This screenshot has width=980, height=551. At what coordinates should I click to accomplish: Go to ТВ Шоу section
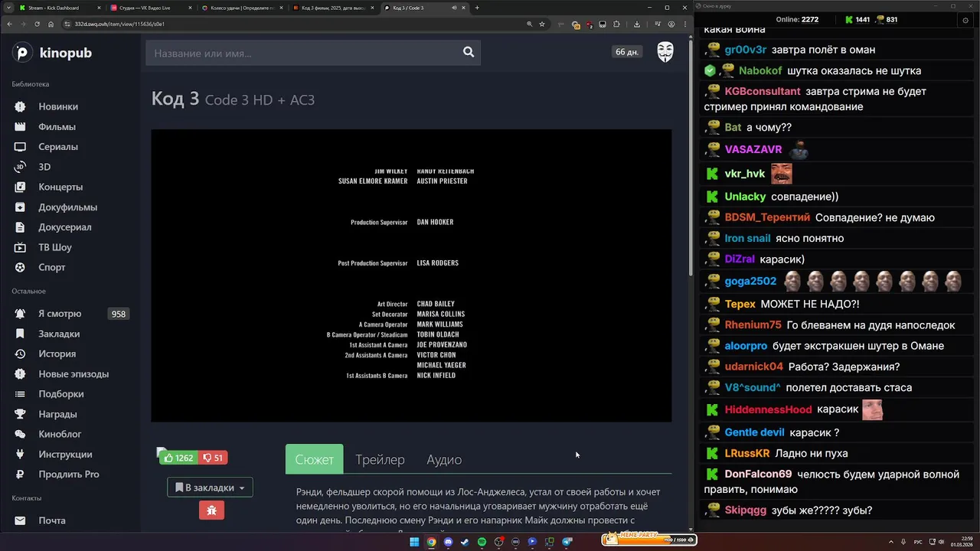tap(55, 247)
